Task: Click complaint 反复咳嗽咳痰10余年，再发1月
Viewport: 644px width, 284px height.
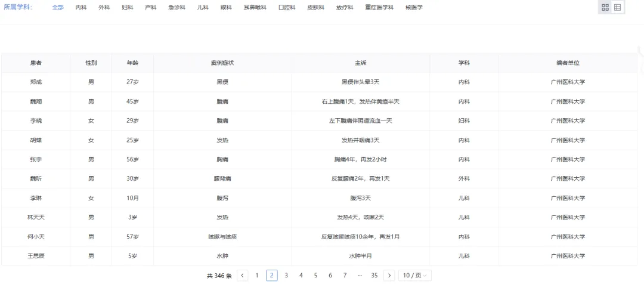Action: (x=361, y=237)
